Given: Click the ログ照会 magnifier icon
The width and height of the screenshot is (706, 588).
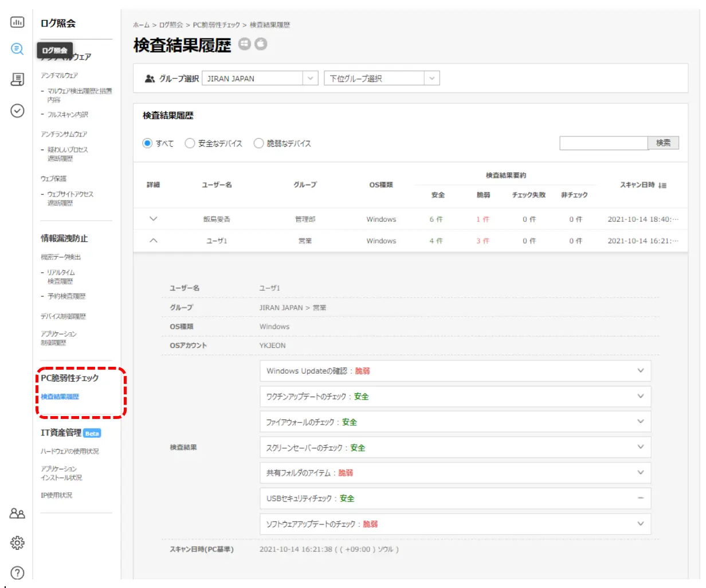Looking at the screenshot, I should [17, 49].
